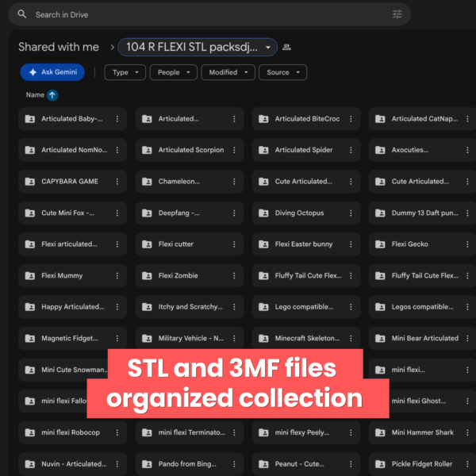Open more actions for Articulated CatNap

[467, 119]
